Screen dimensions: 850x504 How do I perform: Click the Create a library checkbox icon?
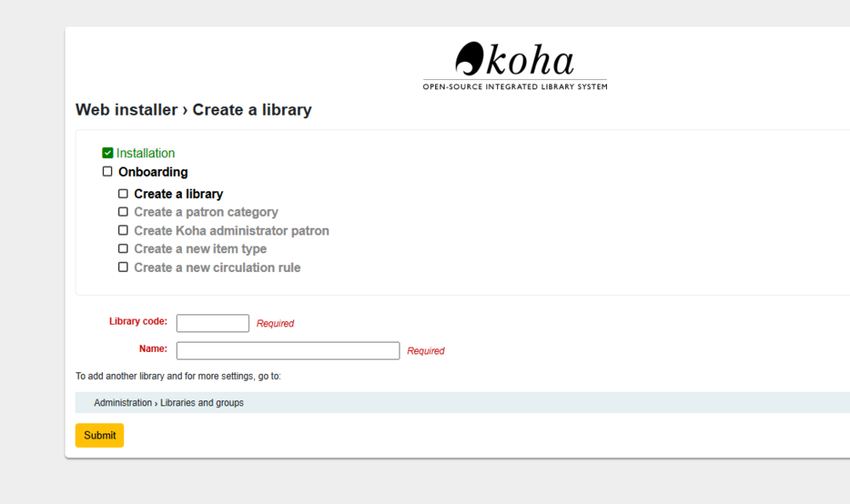click(x=123, y=194)
